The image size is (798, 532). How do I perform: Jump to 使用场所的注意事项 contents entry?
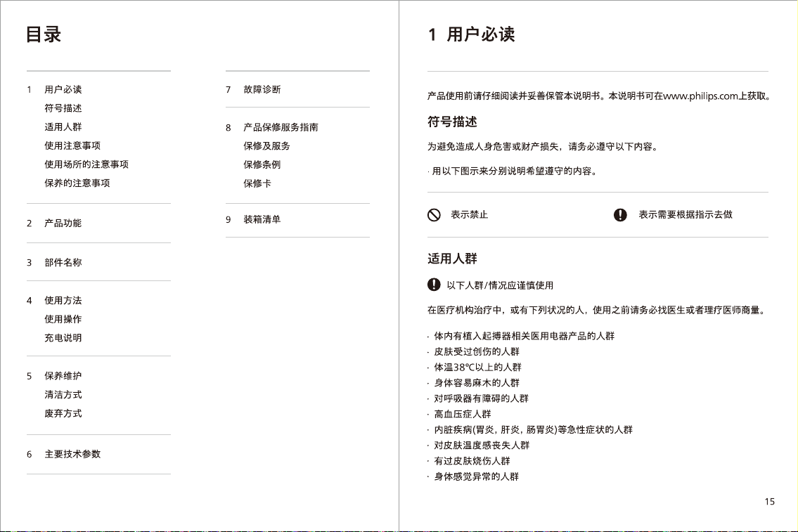coord(86,164)
